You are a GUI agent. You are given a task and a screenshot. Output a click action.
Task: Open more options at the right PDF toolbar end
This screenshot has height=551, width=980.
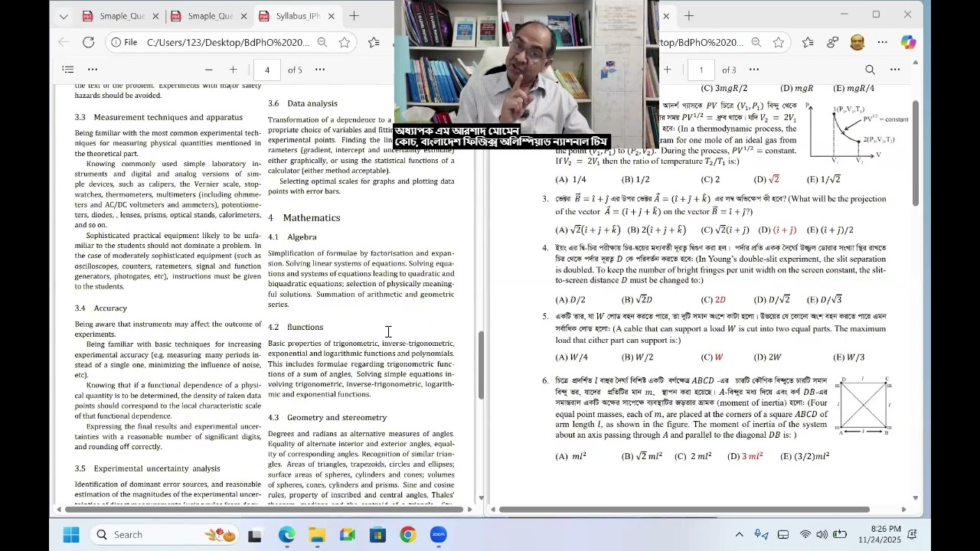pos(895,70)
